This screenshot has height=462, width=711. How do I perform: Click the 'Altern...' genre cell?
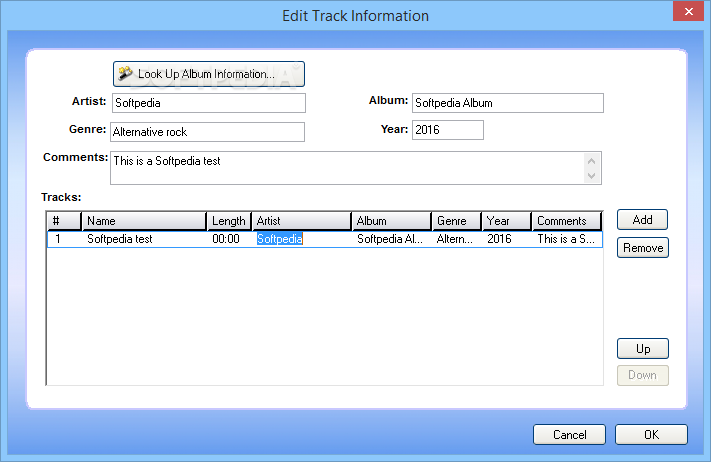pos(454,239)
